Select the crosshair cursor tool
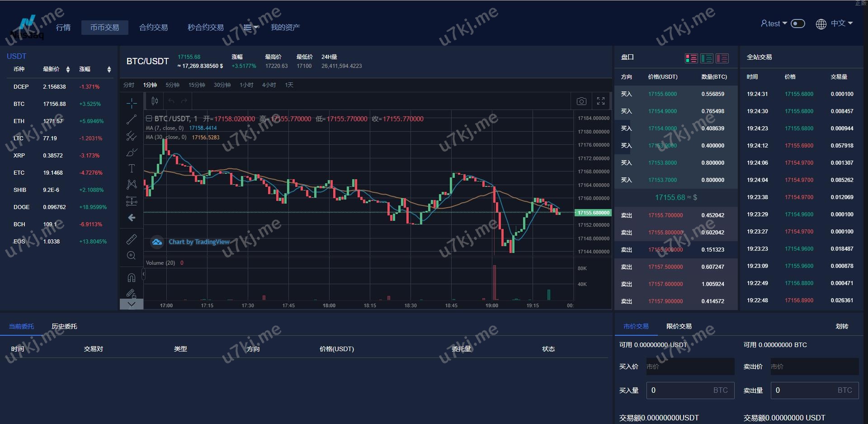The height and width of the screenshot is (424, 868). (x=132, y=103)
